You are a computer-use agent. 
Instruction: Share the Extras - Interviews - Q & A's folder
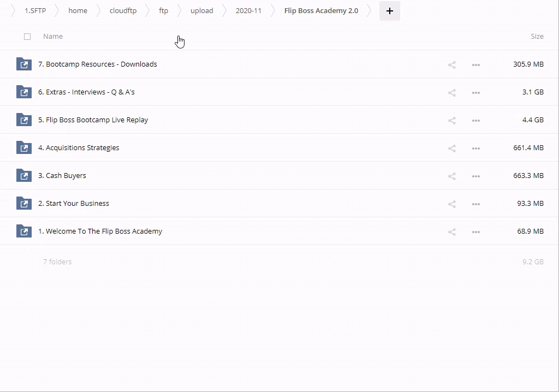[451, 92]
